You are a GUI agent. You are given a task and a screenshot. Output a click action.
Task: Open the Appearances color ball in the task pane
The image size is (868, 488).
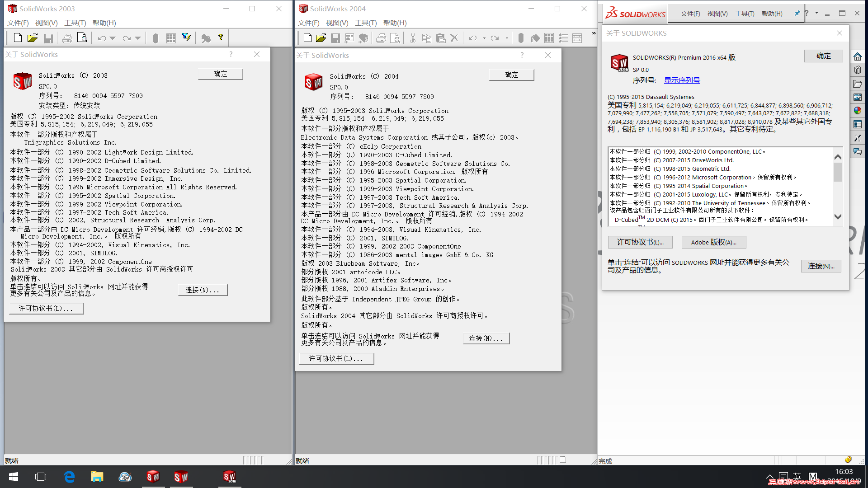858,111
